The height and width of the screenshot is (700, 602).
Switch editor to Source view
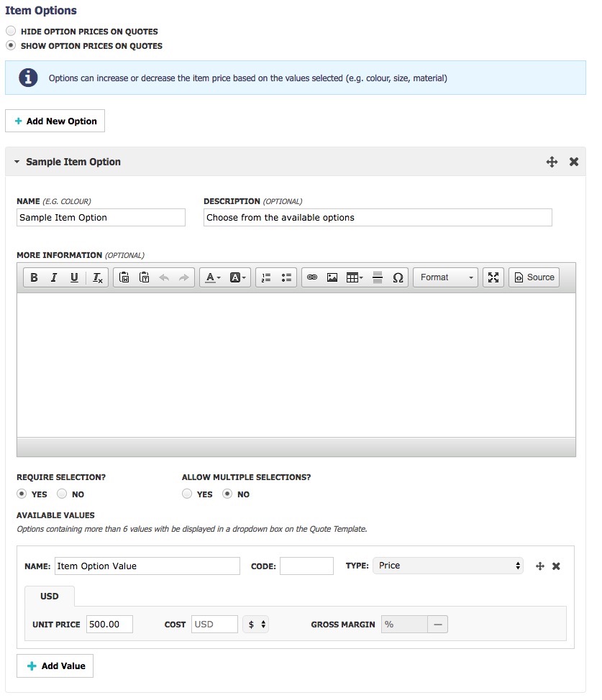[534, 277]
